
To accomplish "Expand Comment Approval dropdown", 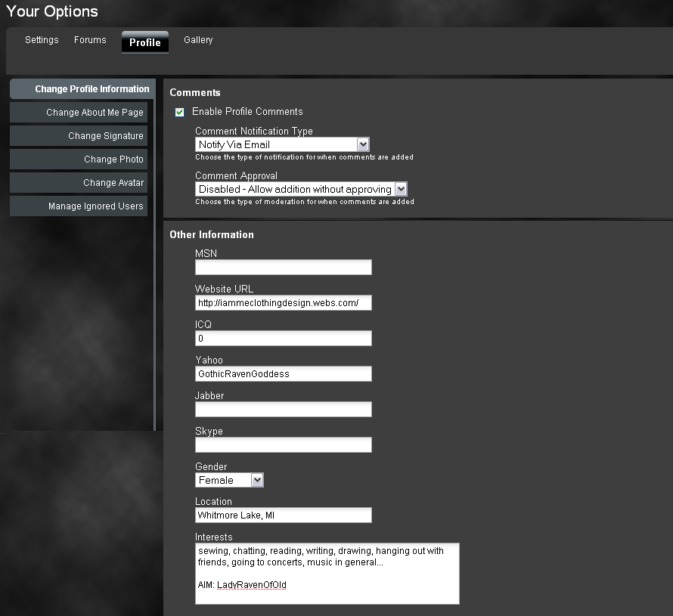I will pos(301,189).
